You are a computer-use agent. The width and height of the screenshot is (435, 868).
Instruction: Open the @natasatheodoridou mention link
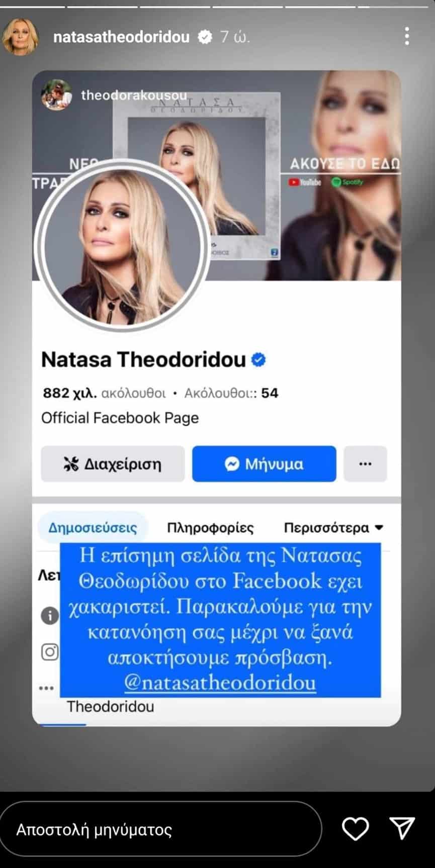pos(220,683)
